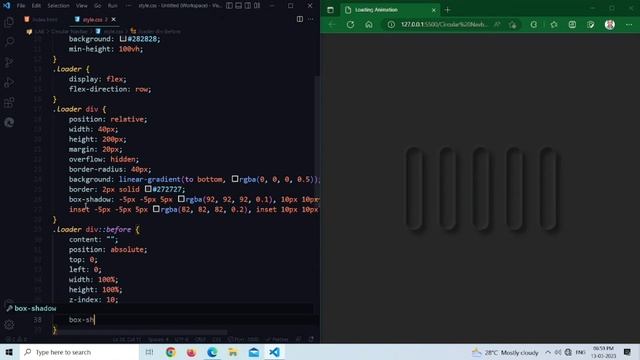This screenshot has height=360, width=640.
Task: Click the 127.0.0.1:5500 address bar
Action: 444,24
